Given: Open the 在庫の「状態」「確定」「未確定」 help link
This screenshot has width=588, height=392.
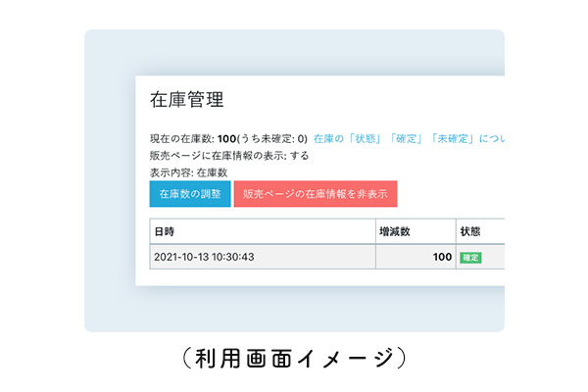Looking at the screenshot, I should pos(409,139).
